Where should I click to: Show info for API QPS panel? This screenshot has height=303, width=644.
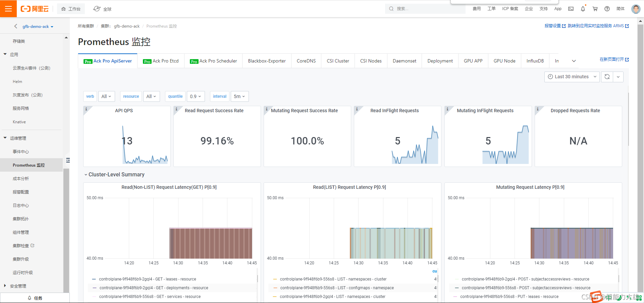[x=86, y=109]
